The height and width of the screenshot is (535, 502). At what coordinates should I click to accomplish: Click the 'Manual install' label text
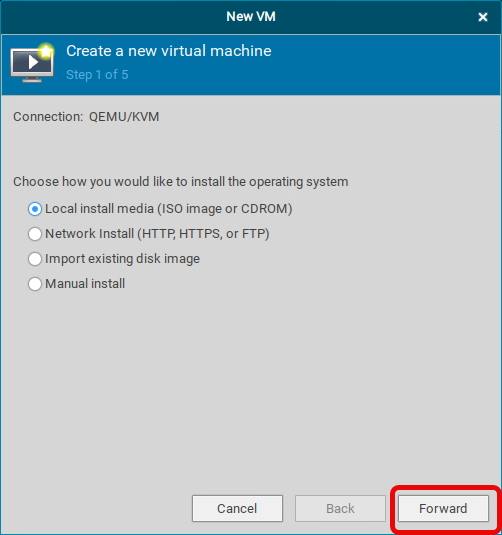85,284
